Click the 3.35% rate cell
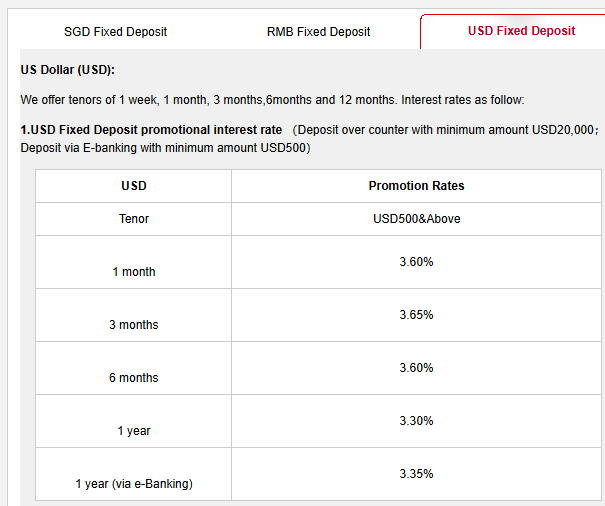The width and height of the screenshot is (605, 506). pyautogui.click(x=416, y=474)
